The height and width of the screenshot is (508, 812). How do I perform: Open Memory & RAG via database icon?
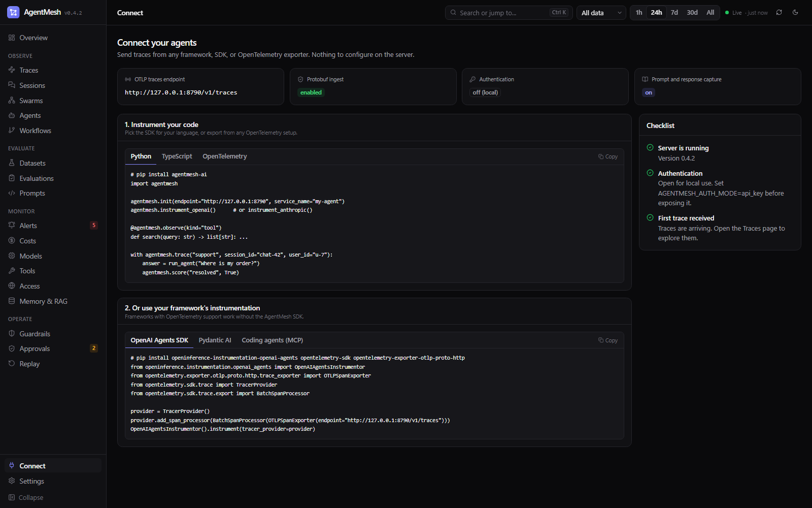(x=12, y=301)
